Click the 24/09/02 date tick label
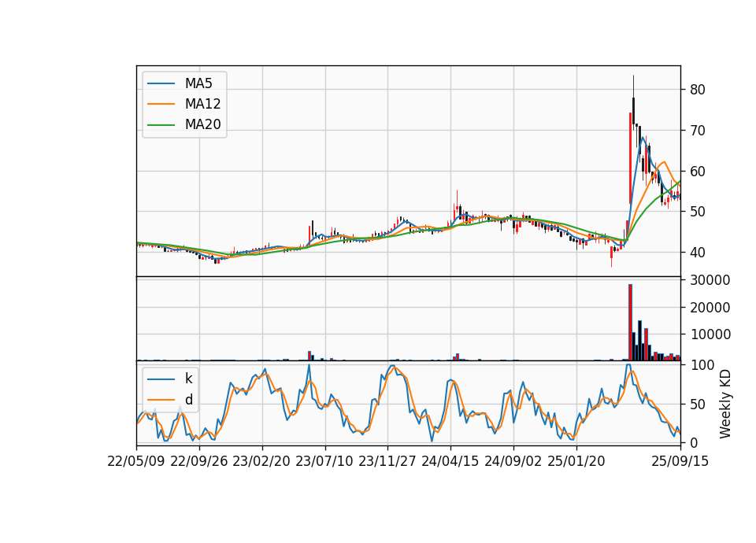Image resolution: width=756 pixels, height=543 pixels. click(513, 461)
